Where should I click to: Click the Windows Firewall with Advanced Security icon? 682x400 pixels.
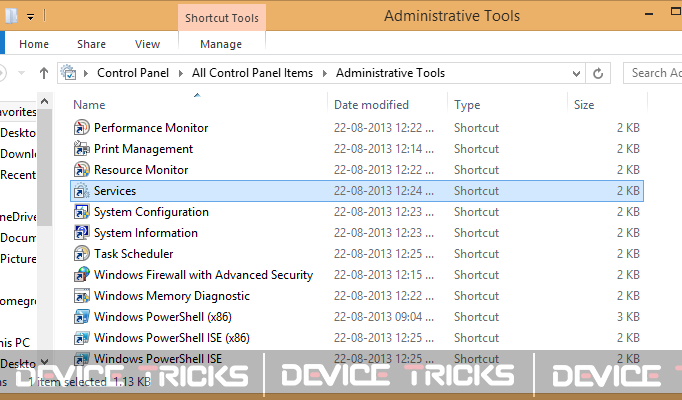pos(81,275)
